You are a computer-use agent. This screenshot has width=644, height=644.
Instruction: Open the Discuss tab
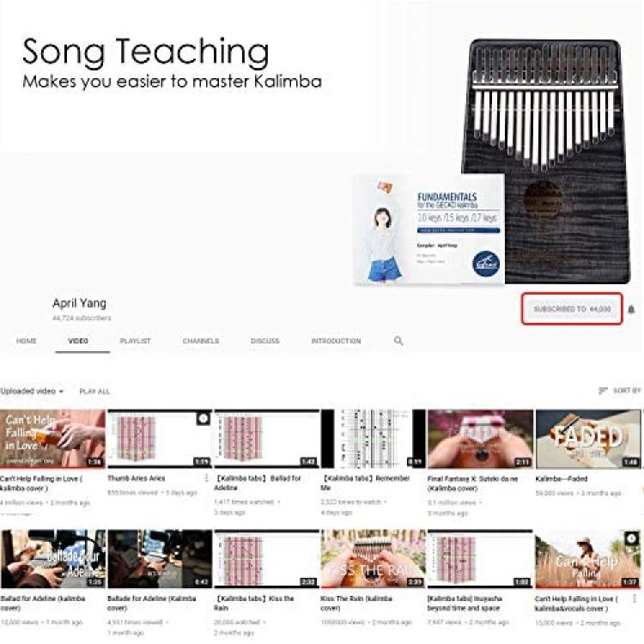[x=265, y=341]
